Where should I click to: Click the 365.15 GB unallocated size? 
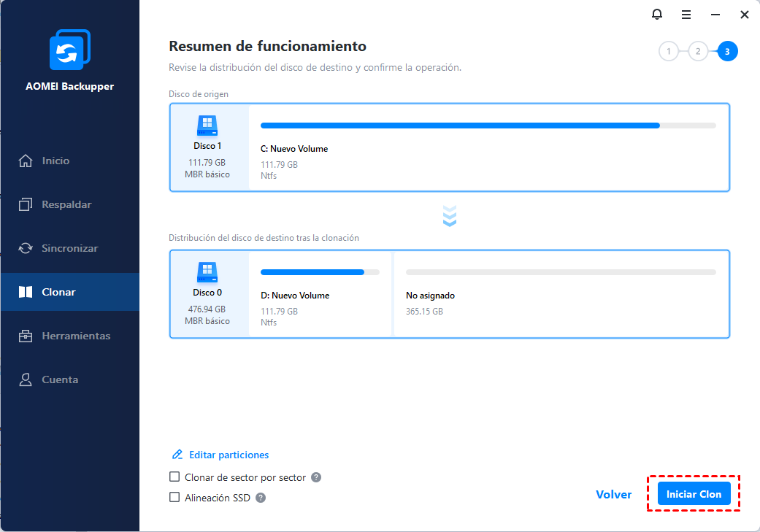click(x=425, y=312)
